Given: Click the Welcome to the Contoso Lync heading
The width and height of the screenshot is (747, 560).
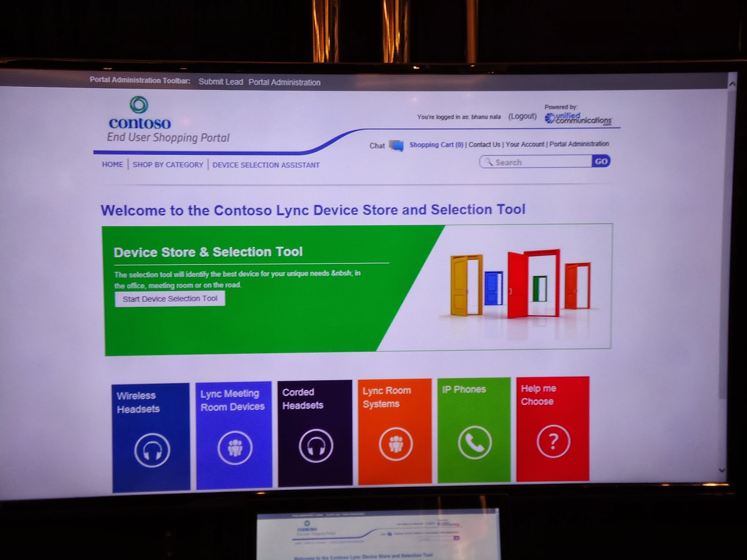Looking at the screenshot, I should click(x=313, y=210).
